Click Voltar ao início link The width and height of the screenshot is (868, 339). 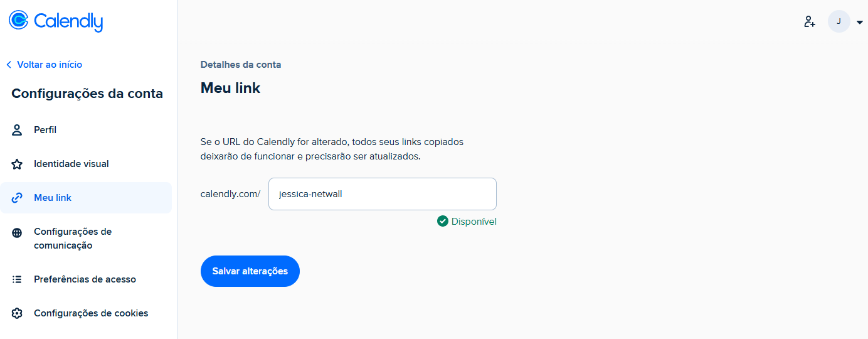[50, 65]
